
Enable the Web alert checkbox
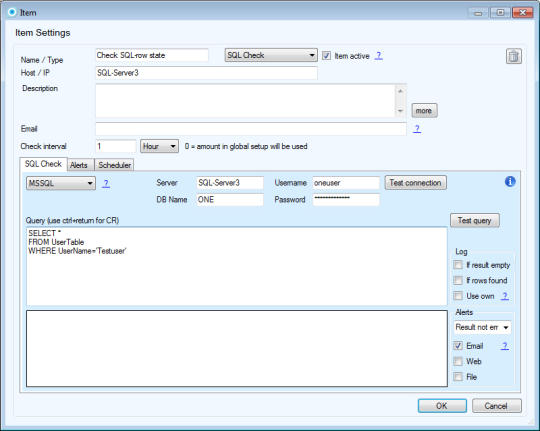(458, 361)
